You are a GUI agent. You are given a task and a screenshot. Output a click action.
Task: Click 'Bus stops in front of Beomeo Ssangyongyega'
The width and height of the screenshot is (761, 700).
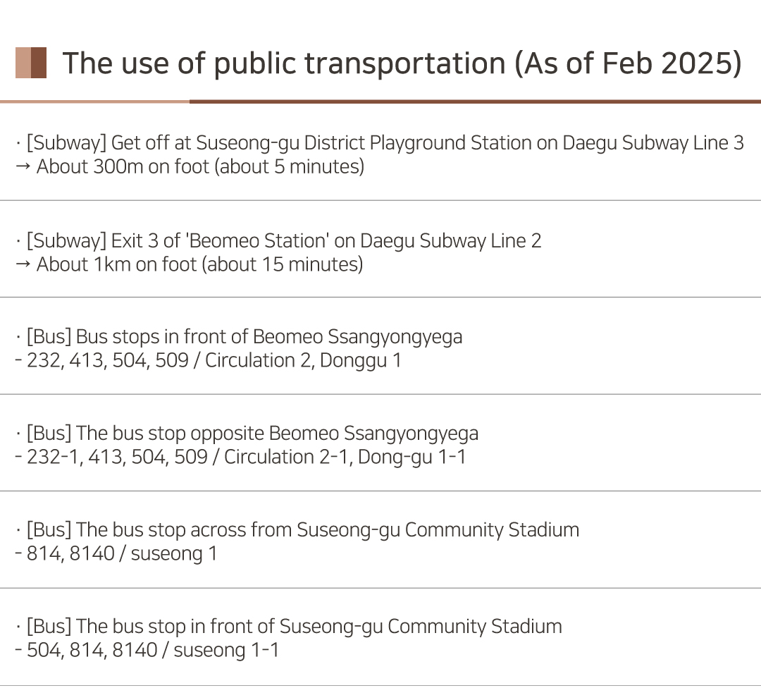[x=269, y=337]
